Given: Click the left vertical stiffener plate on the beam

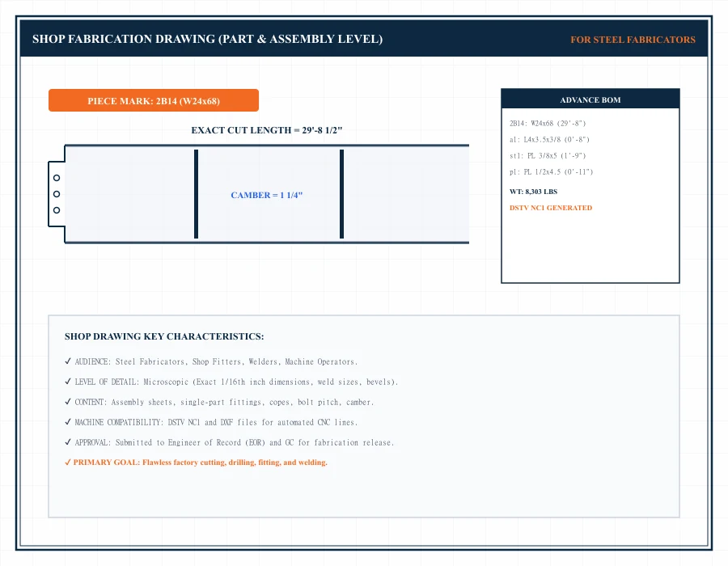Looking at the screenshot, I should pos(196,194).
